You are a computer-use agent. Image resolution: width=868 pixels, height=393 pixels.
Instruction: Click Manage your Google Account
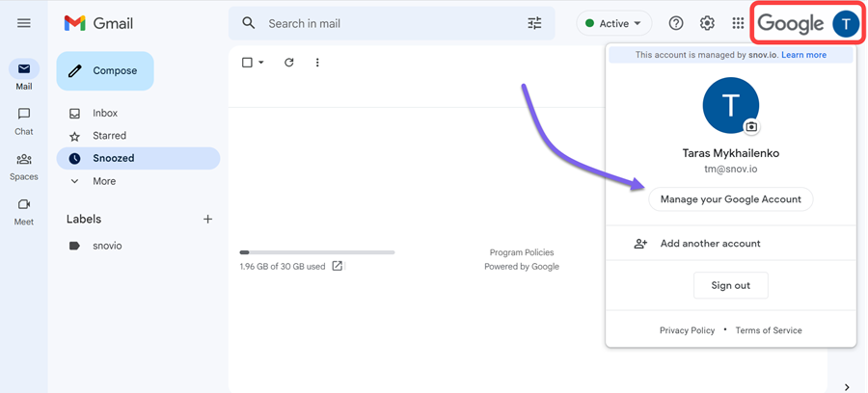tap(731, 199)
